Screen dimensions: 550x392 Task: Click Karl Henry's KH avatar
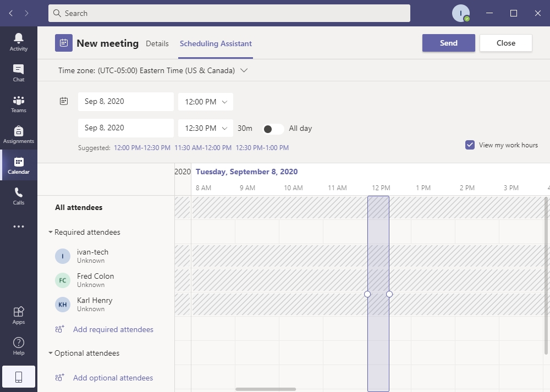(63, 305)
